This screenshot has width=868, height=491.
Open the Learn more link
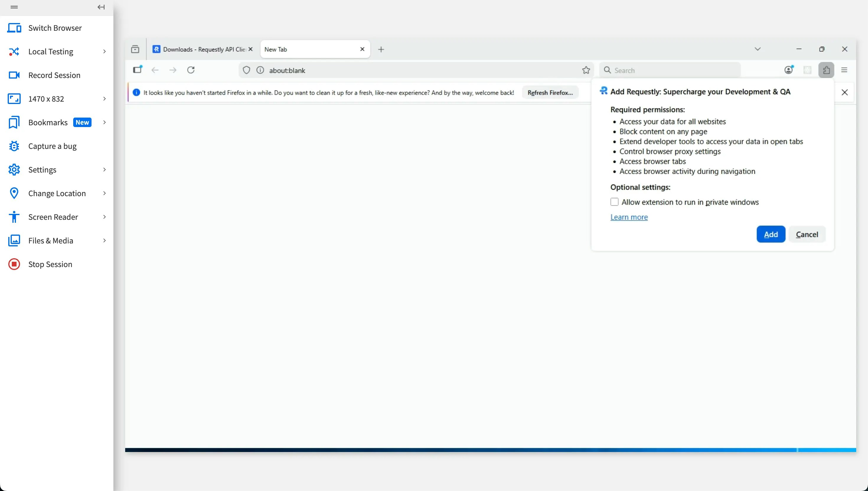[x=629, y=217]
